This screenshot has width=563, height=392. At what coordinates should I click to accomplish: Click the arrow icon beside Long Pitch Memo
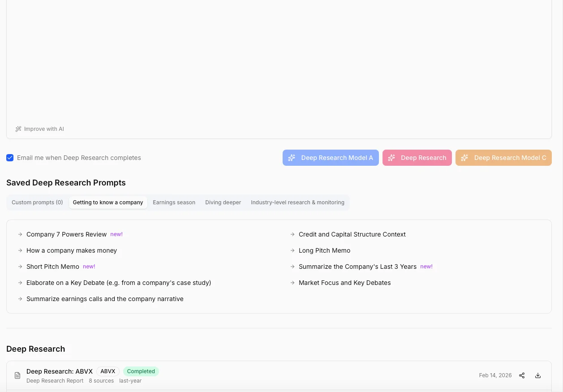click(292, 250)
